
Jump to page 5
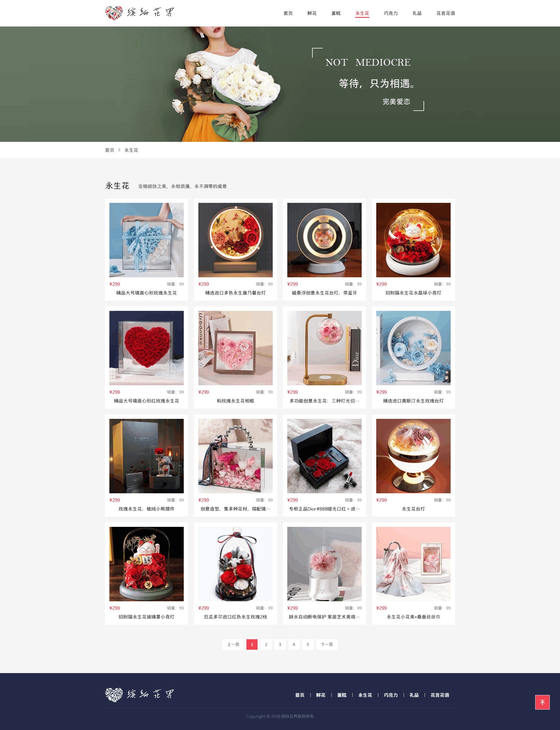[x=308, y=644]
